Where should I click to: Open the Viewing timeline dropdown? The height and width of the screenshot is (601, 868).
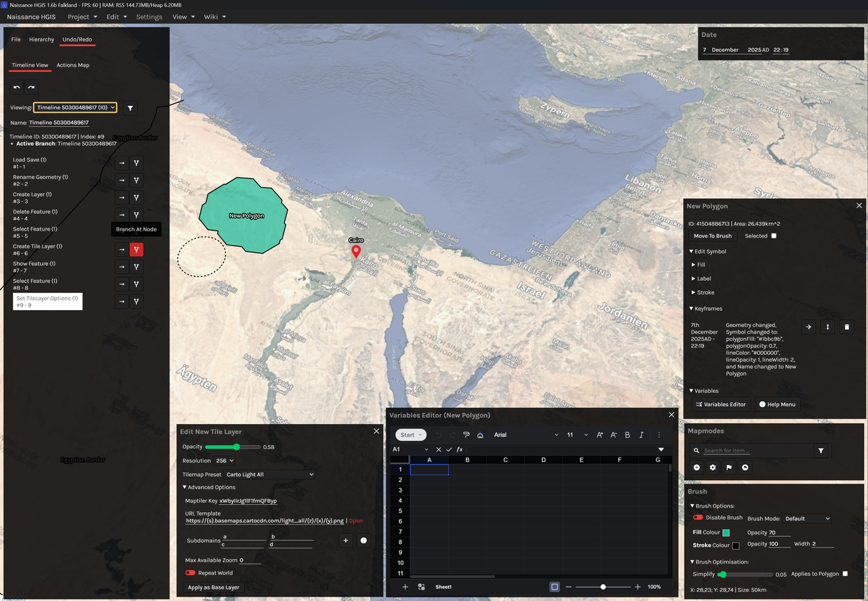tap(75, 107)
